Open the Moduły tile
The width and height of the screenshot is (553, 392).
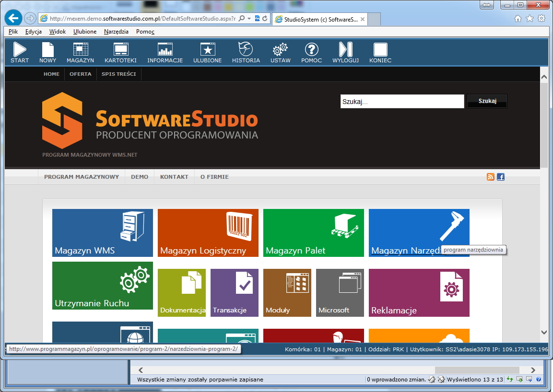coord(287,293)
